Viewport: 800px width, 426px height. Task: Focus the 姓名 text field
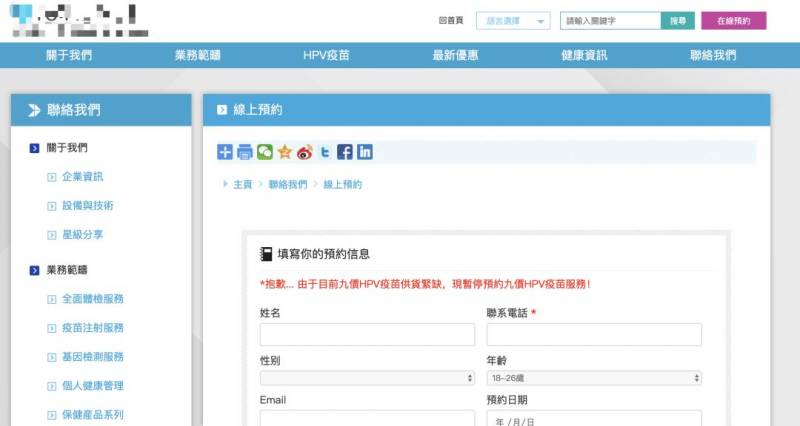[367, 335]
